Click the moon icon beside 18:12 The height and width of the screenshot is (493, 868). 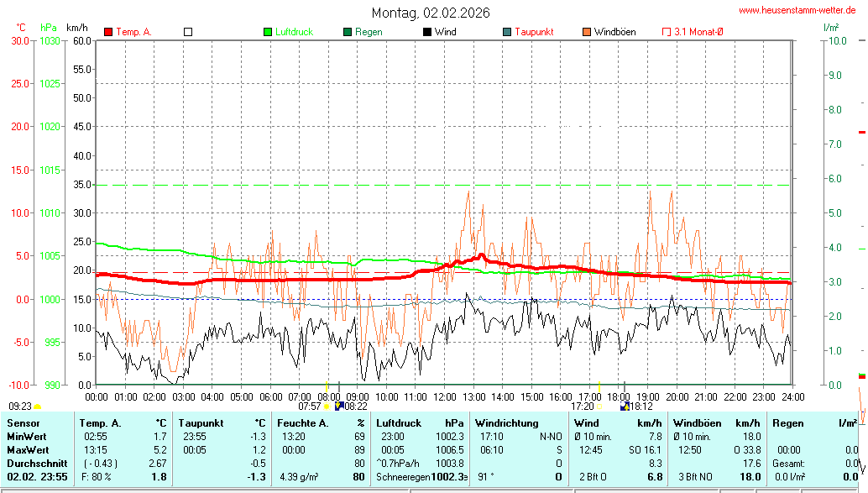pyautogui.click(x=625, y=406)
